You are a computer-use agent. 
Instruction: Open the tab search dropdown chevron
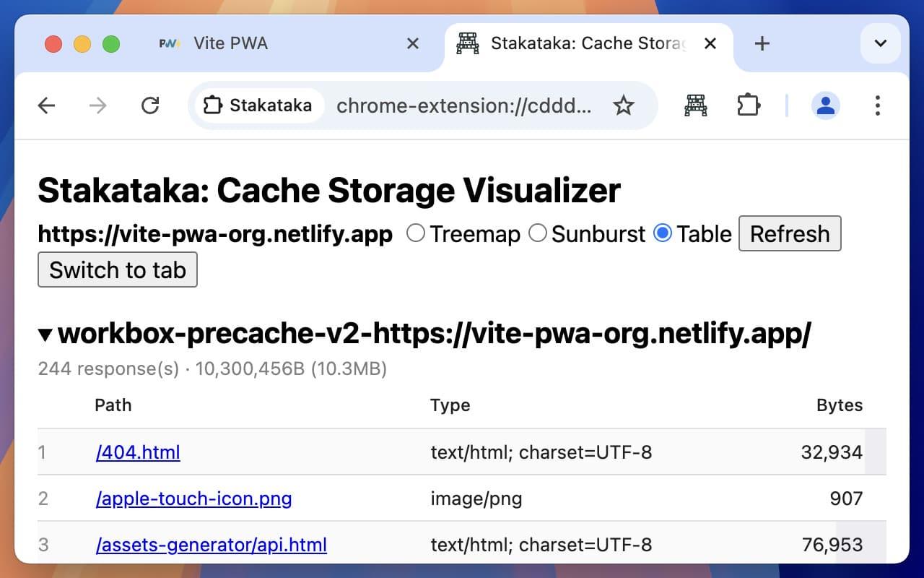881,43
